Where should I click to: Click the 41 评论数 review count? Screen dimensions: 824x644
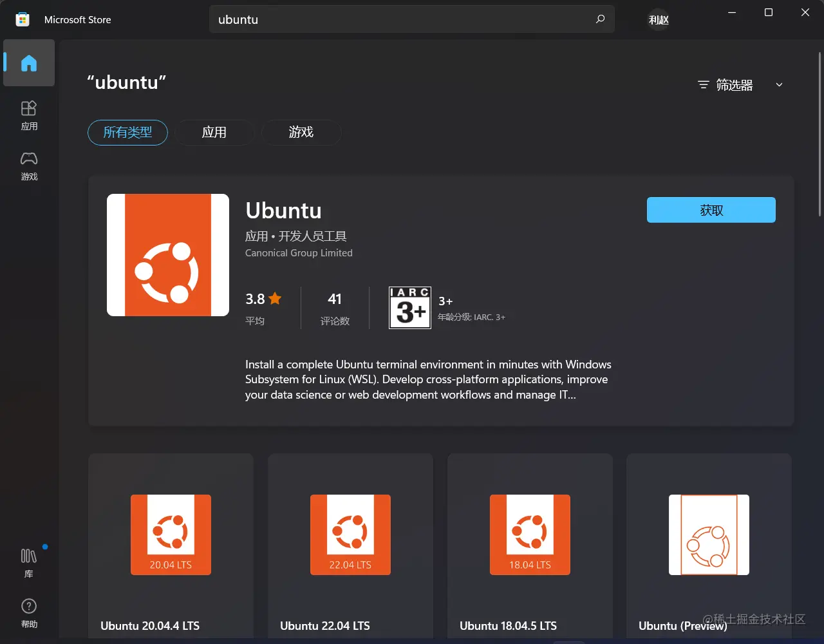[x=335, y=308]
